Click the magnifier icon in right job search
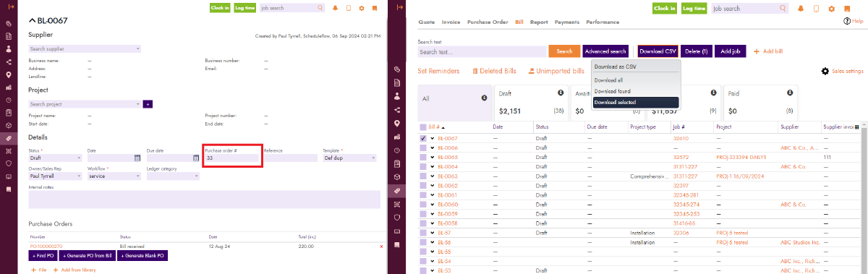The width and height of the screenshot is (868, 274). tap(782, 9)
